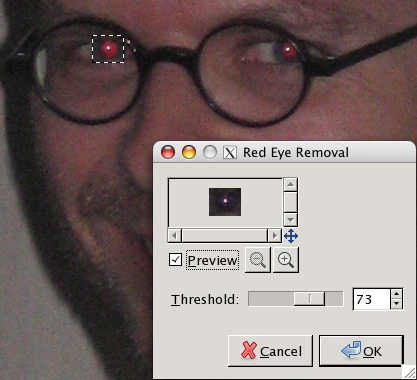The image size is (417, 380).
Task: Click the preview scroll up arrow
Action: (291, 184)
